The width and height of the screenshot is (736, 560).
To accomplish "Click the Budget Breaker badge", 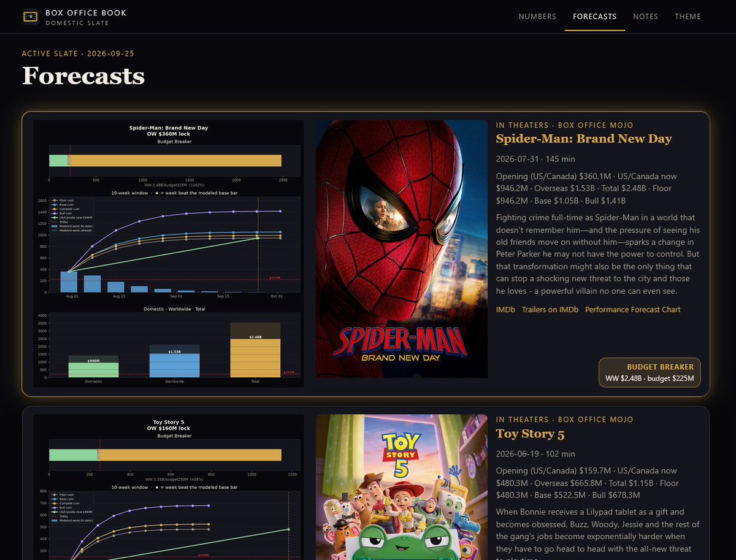I will [650, 373].
